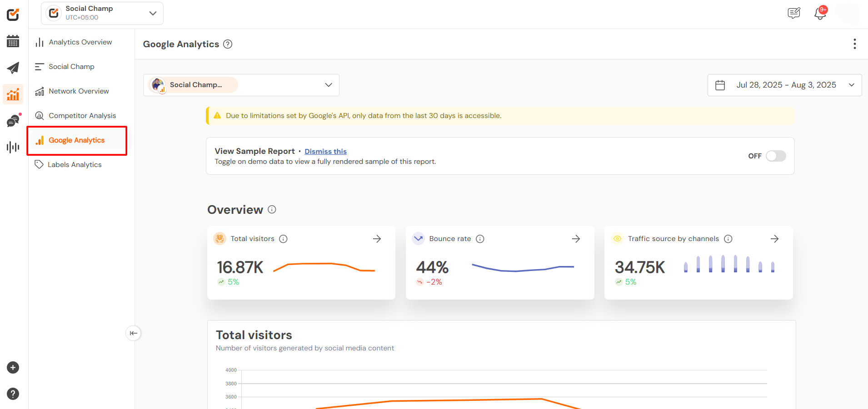Screen dimensions: 868x409
Task: Click the help icon beside Google Analytics title
Action: coord(228,44)
